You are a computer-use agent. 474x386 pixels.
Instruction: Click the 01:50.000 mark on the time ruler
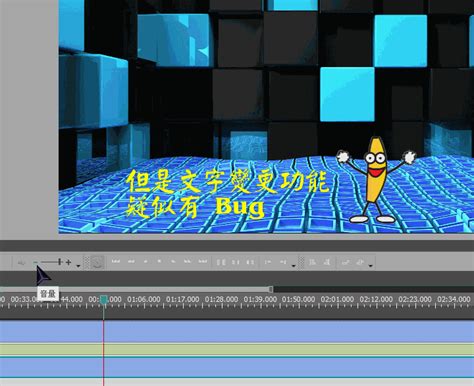[x=298, y=299]
